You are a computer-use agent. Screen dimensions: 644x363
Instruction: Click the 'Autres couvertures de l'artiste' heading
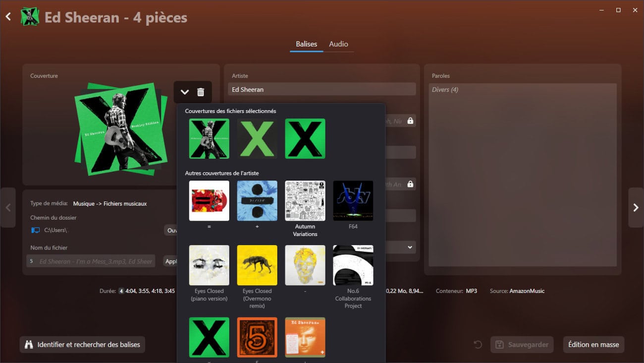click(222, 173)
